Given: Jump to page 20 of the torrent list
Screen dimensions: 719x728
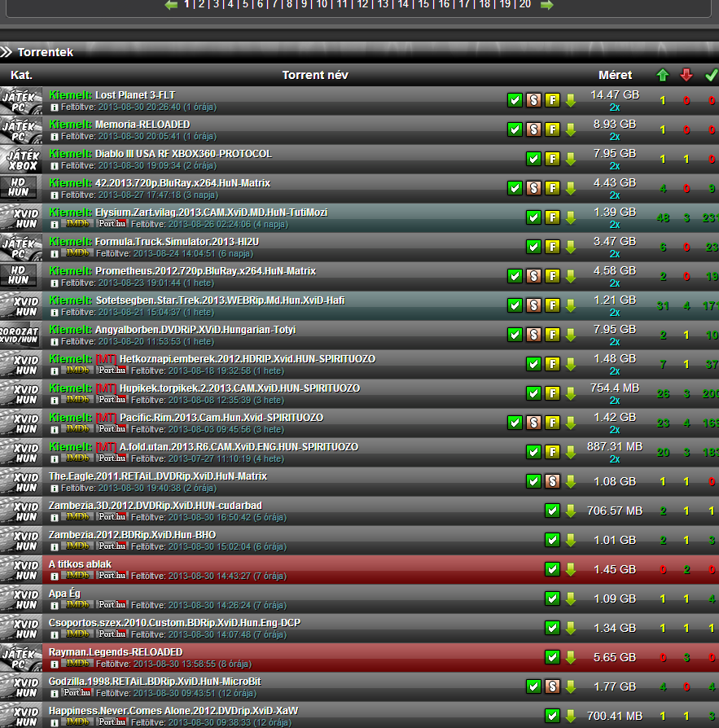Looking at the screenshot, I should click(x=524, y=4).
